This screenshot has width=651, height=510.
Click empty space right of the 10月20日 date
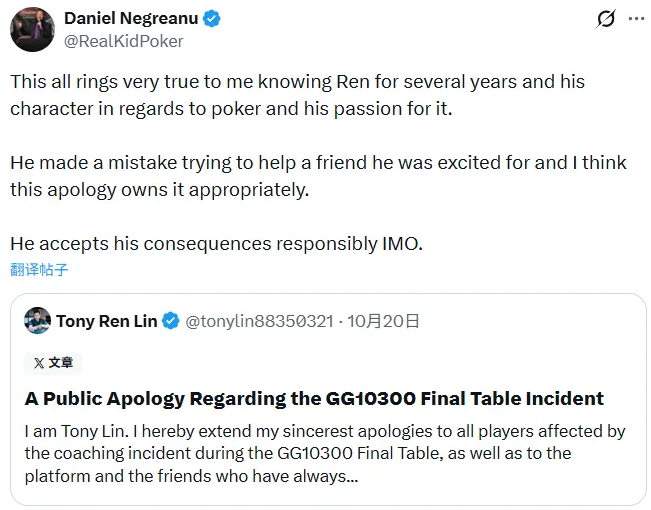[x=530, y=321]
